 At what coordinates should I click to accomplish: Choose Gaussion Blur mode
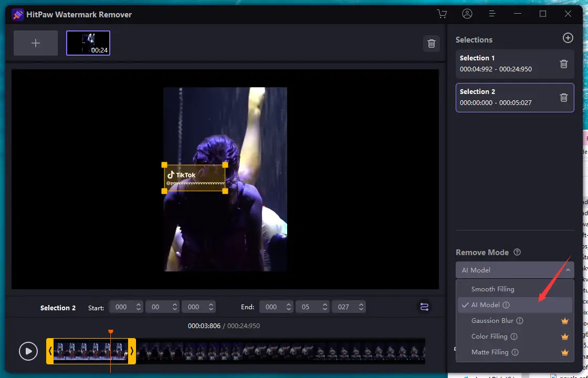click(492, 321)
